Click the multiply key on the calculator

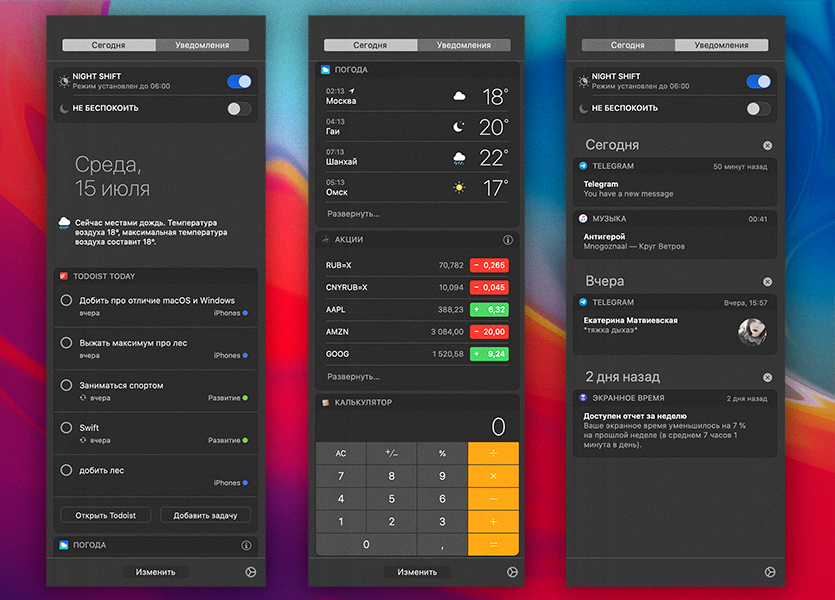493,476
